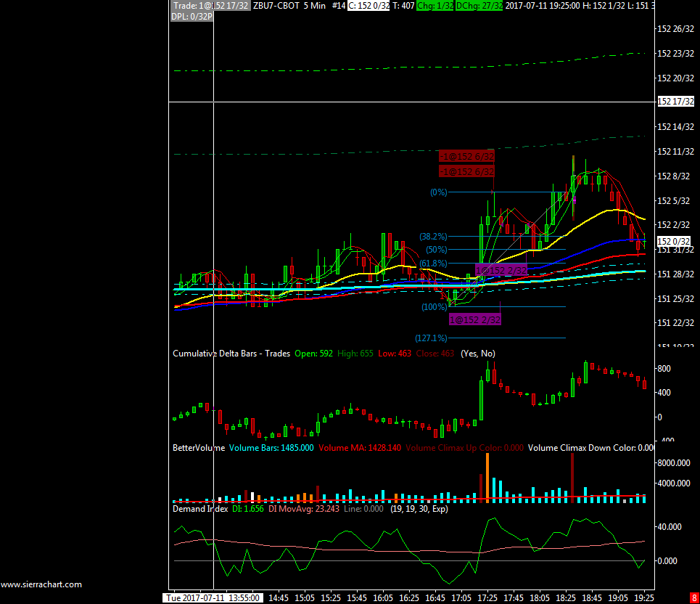This screenshot has width=700, height=604.
Task: Click the '17:25' time axis label
Action: click(x=487, y=597)
